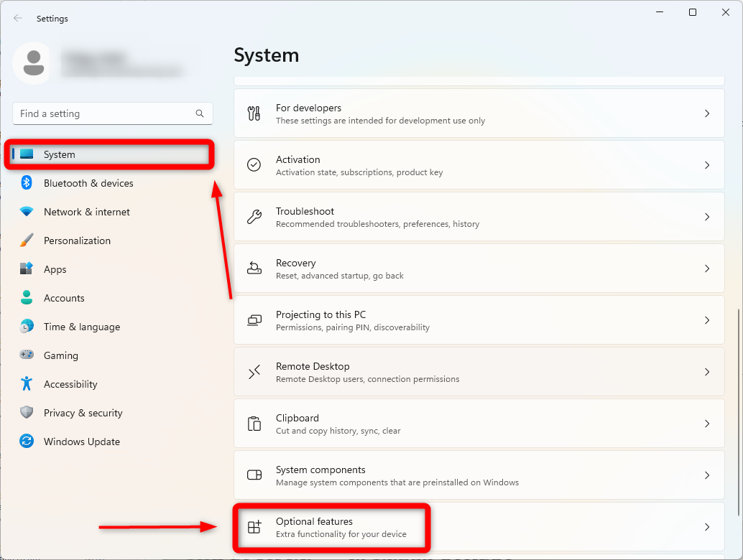Open Privacy & security category
The height and width of the screenshot is (560, 743).
coord(112,413)
